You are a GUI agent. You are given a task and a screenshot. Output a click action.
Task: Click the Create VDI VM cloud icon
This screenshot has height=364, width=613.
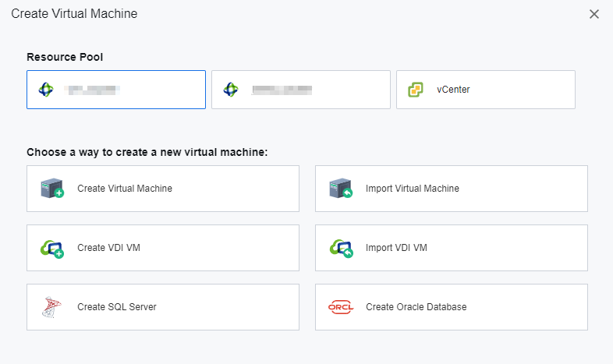point(51,248)
